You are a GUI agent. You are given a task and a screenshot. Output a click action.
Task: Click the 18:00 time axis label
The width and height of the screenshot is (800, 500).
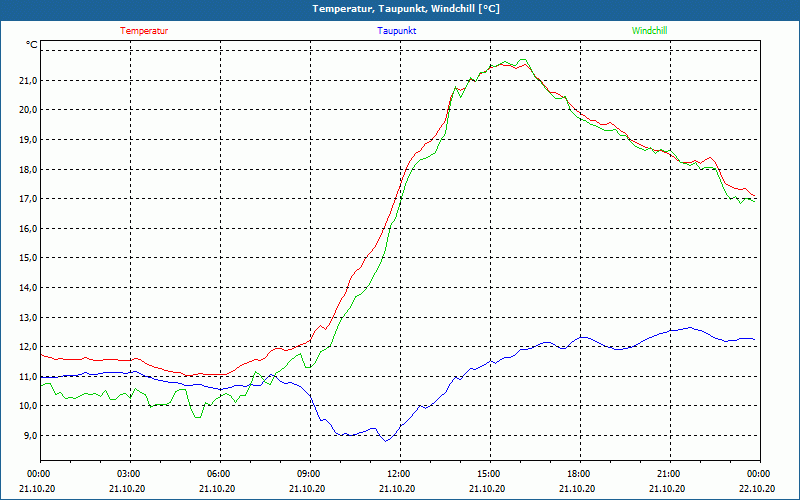click(580, 473)
